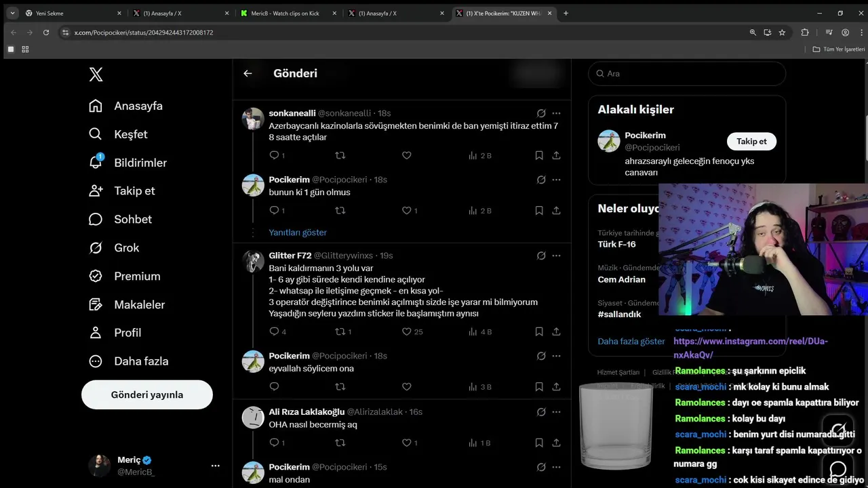This screenshot has width=868, height=488.
Task: Repost Glitter F72's post
Action: (340, 331)
